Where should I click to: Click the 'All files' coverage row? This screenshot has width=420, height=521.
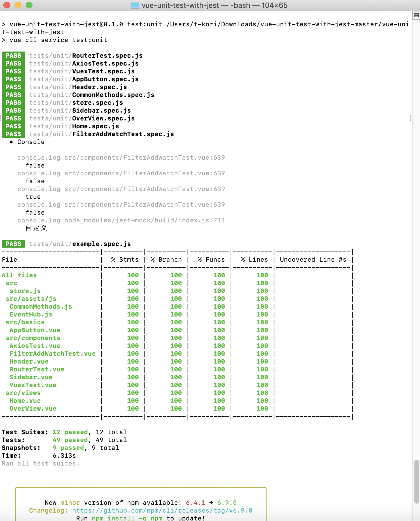(x=177, y=275)
